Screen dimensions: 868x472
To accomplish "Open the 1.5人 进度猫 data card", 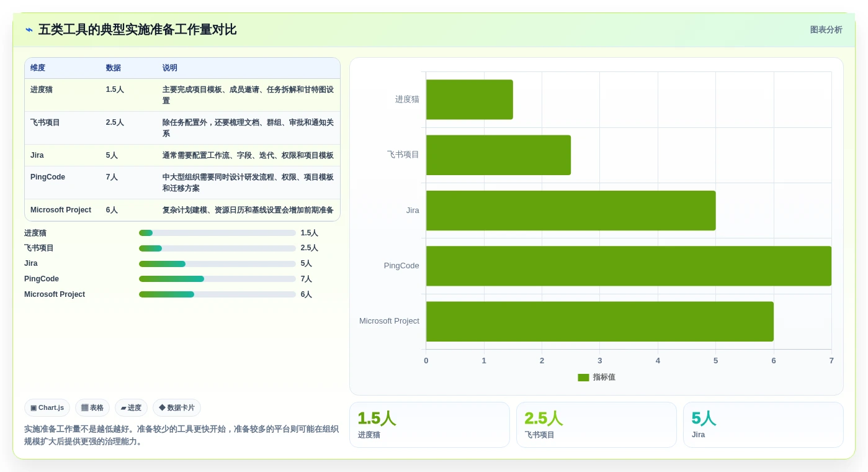I will pyautogui.click(x=429, y=425).
